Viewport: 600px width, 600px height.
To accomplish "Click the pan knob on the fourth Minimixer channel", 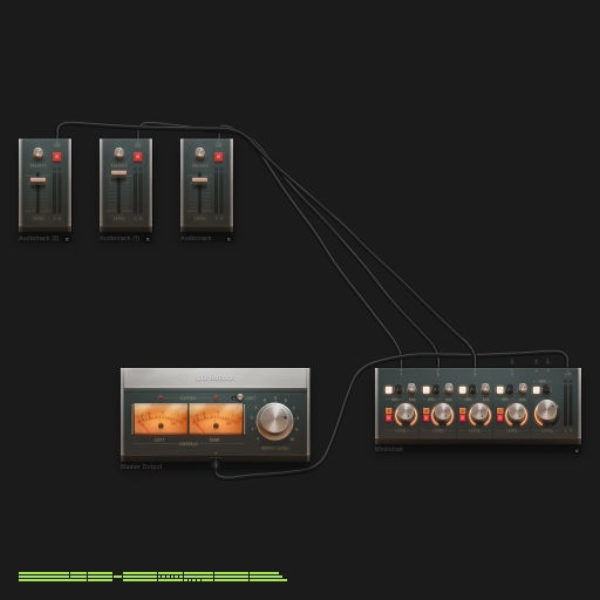I will click(x=522, y=388).
